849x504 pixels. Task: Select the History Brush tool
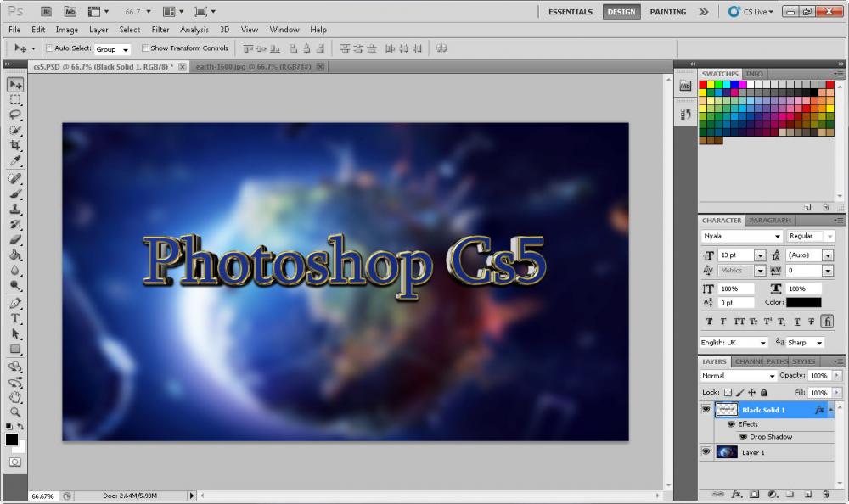coord(15,224)
